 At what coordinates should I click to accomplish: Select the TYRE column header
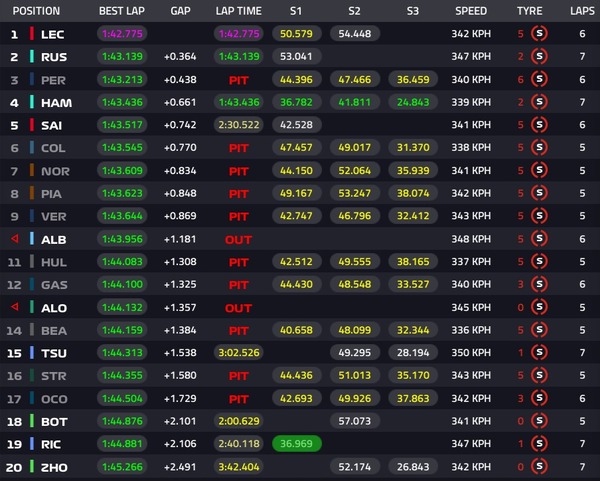[529, 11]
